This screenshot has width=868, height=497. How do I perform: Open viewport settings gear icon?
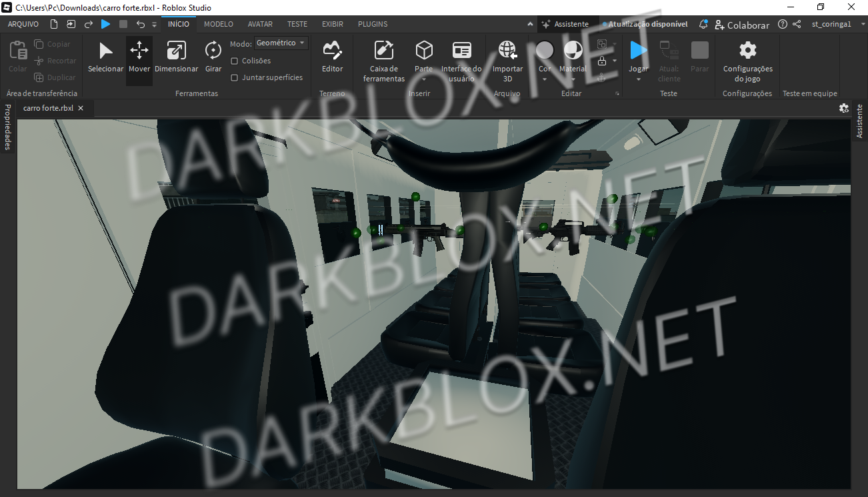[844, 108]
